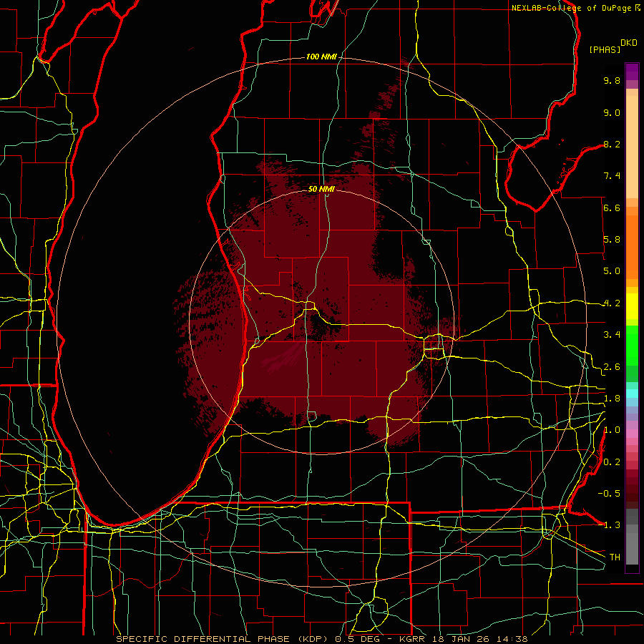Click the 5.8 value on the color scale
644x644 pixels.
click(612, 240)
